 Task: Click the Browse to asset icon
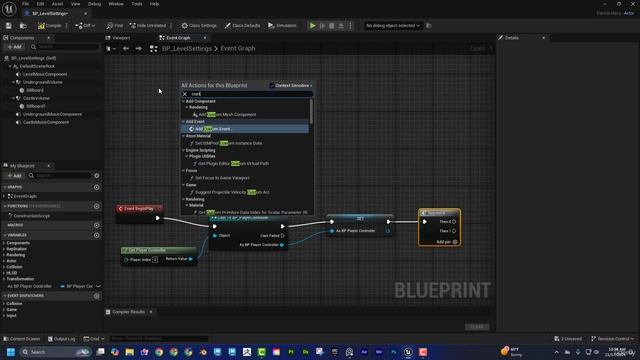23,26
